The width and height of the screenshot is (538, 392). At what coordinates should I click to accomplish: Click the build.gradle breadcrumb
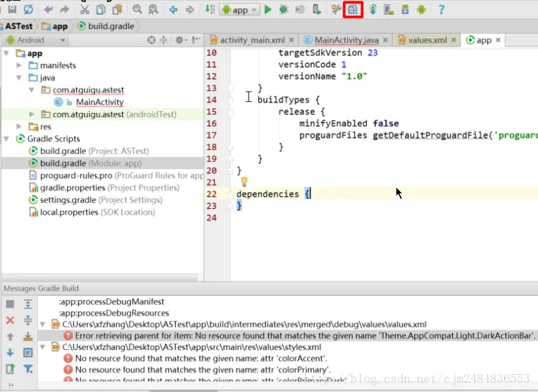pos(106,26)
